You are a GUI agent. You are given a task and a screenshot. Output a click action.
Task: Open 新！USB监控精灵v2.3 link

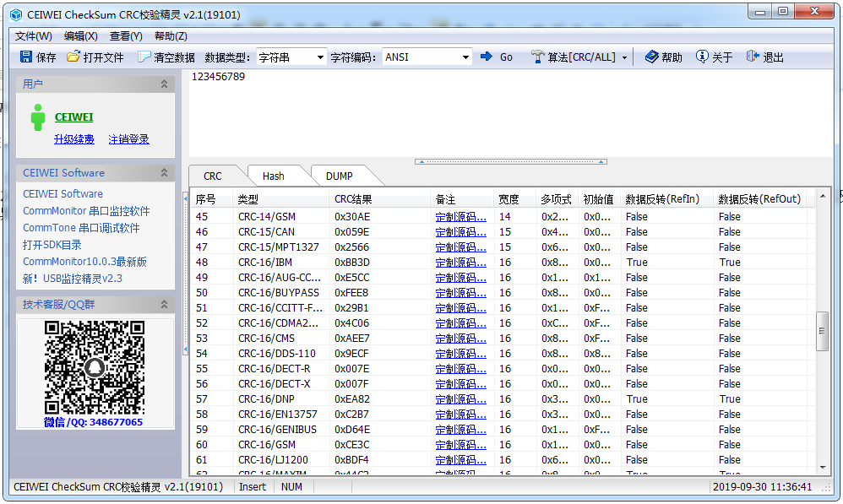[72, 279]
